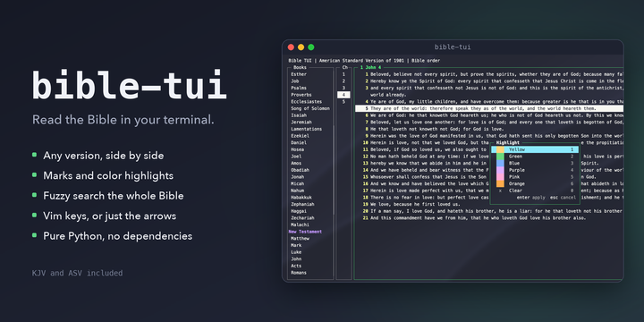Choose Blue in the Highlight menu
The height and width of the screenshot is (322, 644).
tap(535, 163)
